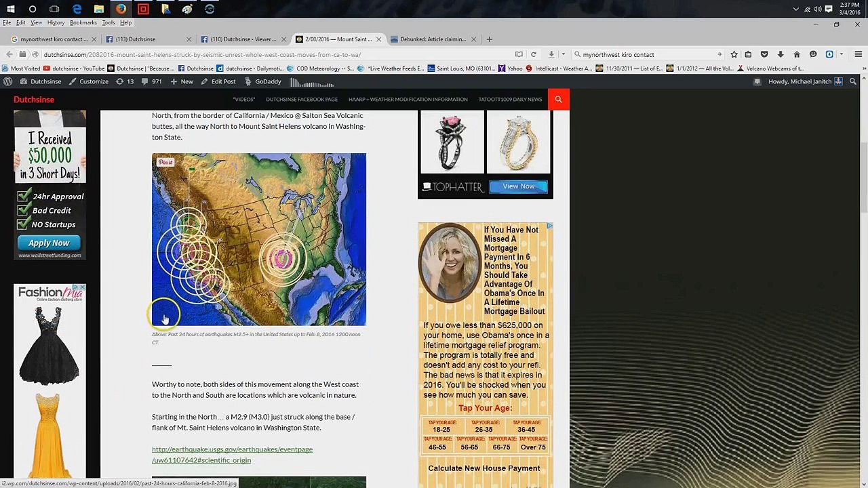Click Customize in the WordPress admin bar

click(88, 81)
